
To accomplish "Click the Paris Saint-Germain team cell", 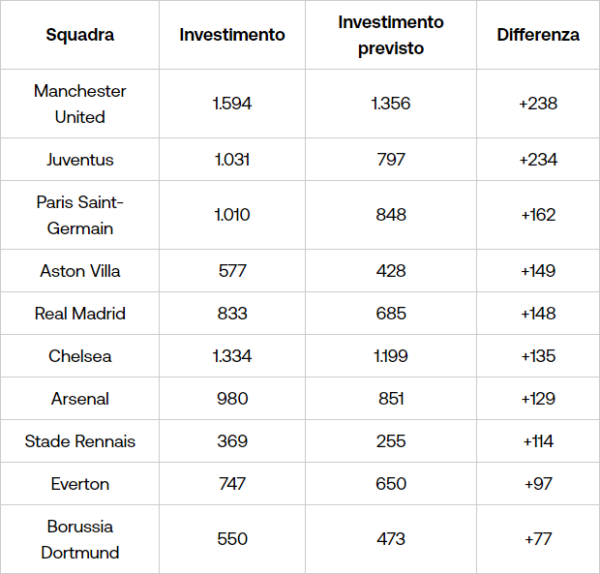I will pos(80,215).
